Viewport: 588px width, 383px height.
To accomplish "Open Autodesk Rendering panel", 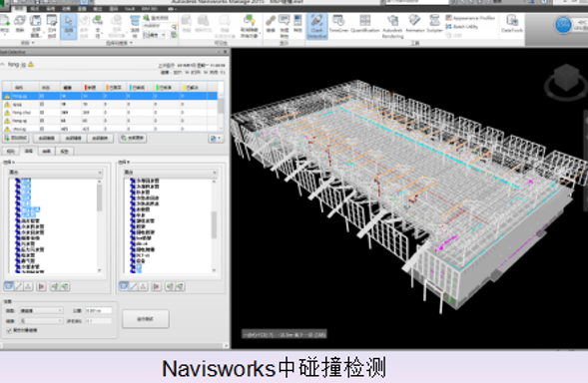I will (392, 27).
